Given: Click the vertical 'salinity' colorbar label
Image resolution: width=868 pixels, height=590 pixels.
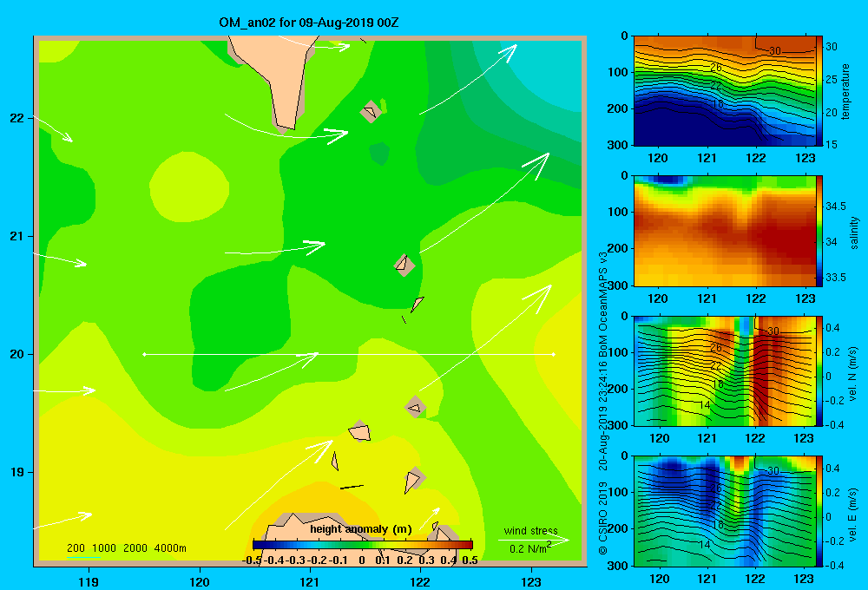Looking at the screenshot, I should (x=854, y=233).
